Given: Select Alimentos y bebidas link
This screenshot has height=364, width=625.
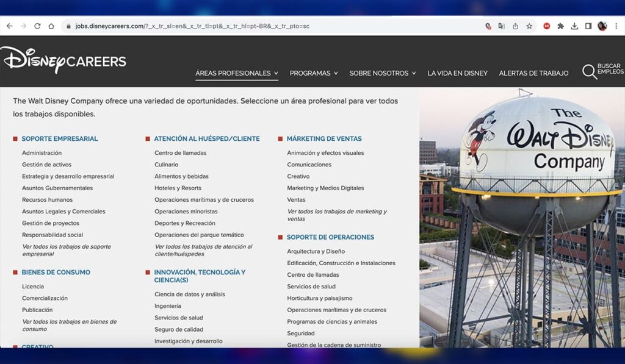Looking at the screenshot, I should point(181,176).
